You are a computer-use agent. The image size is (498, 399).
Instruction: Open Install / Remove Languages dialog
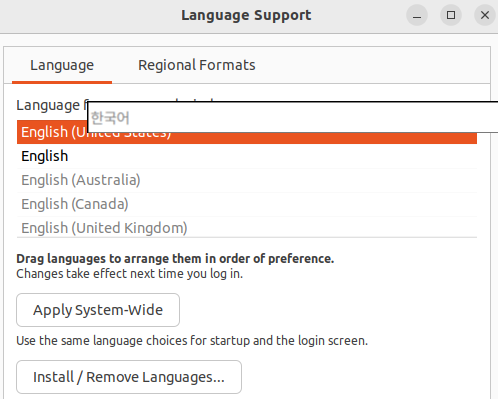[x=129, y=377]
